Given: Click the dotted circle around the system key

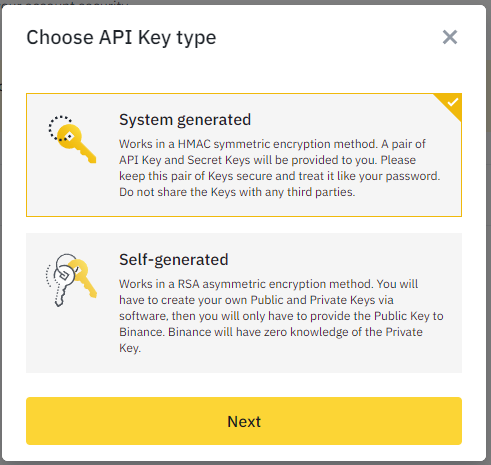Looking at the screenshot, I should point(60,128).
